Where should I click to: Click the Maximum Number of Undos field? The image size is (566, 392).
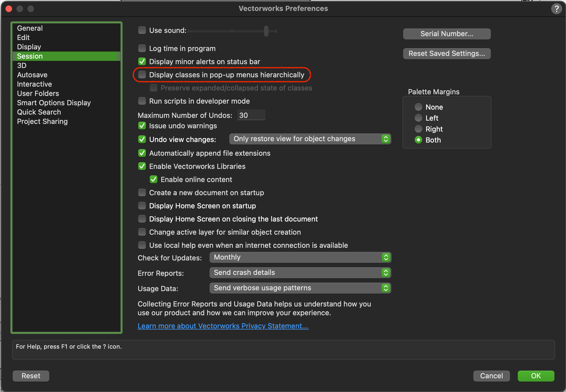point(251,115)
